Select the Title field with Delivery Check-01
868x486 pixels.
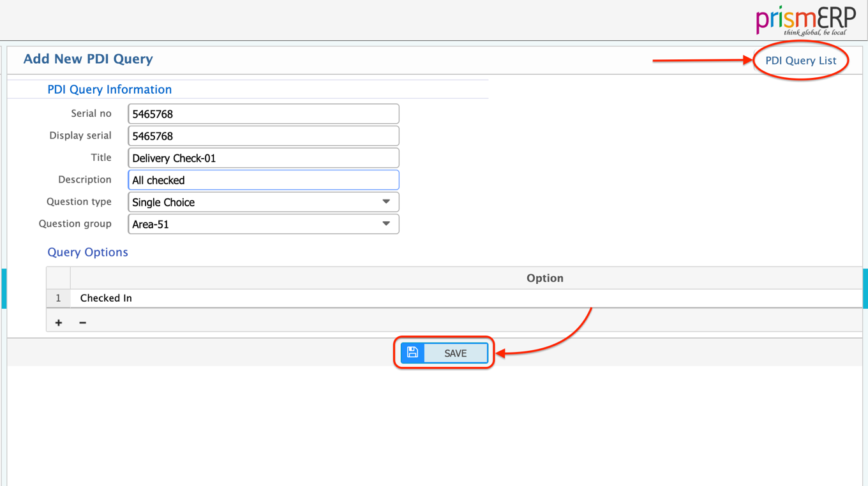click(263, 158)
